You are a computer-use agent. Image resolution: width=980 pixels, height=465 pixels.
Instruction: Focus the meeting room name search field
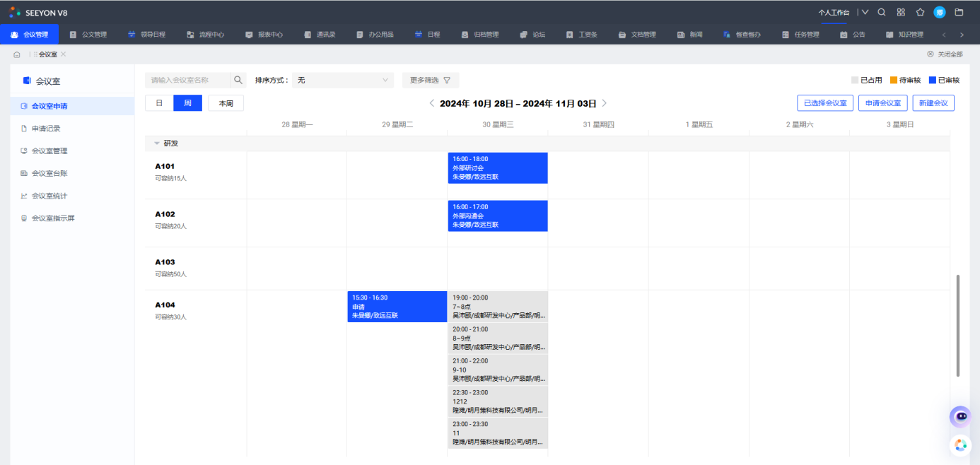coord(187,80)
